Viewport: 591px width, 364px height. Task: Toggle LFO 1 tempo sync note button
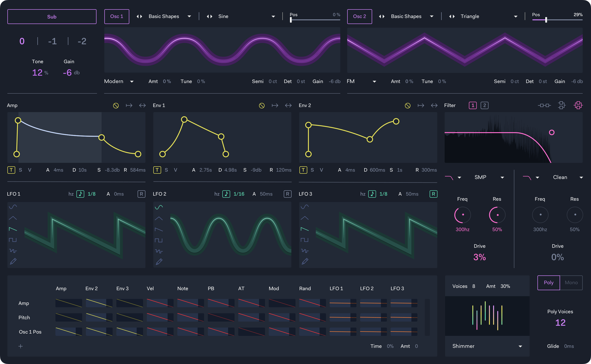coord(80,194)
